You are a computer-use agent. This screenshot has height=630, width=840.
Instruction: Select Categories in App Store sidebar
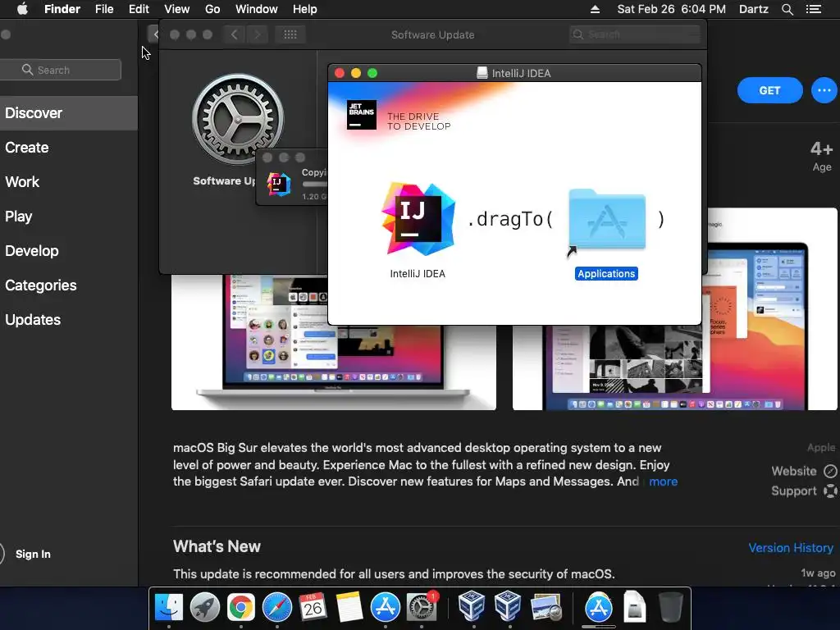69,285
